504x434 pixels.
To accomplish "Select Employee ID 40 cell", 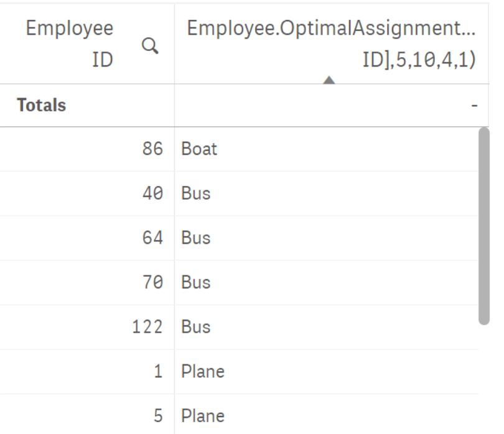I will click(87, 193).
